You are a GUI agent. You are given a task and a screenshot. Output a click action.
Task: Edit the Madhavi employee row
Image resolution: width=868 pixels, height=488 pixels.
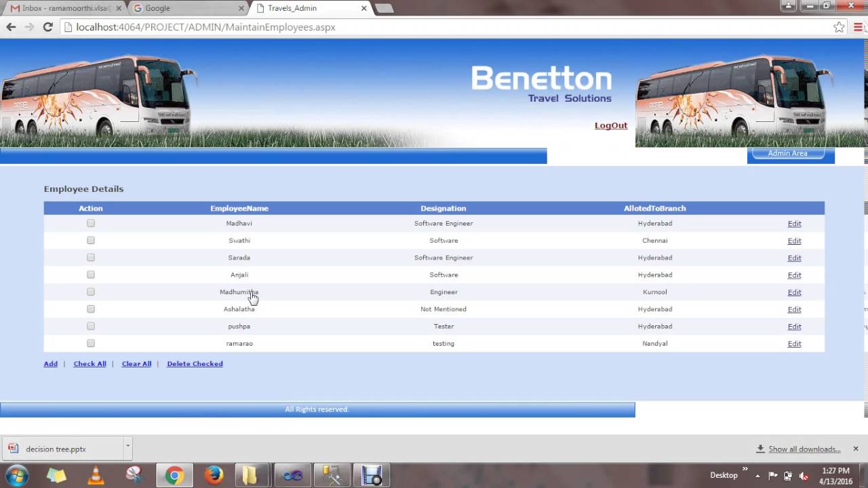click(x=794, y=224)
